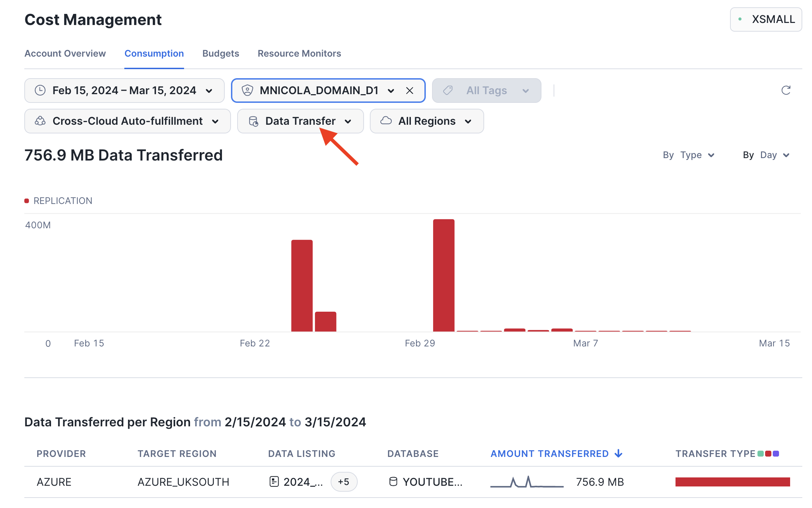
Task: Open the date range dropdown
Action: click(x=124, y=90)
